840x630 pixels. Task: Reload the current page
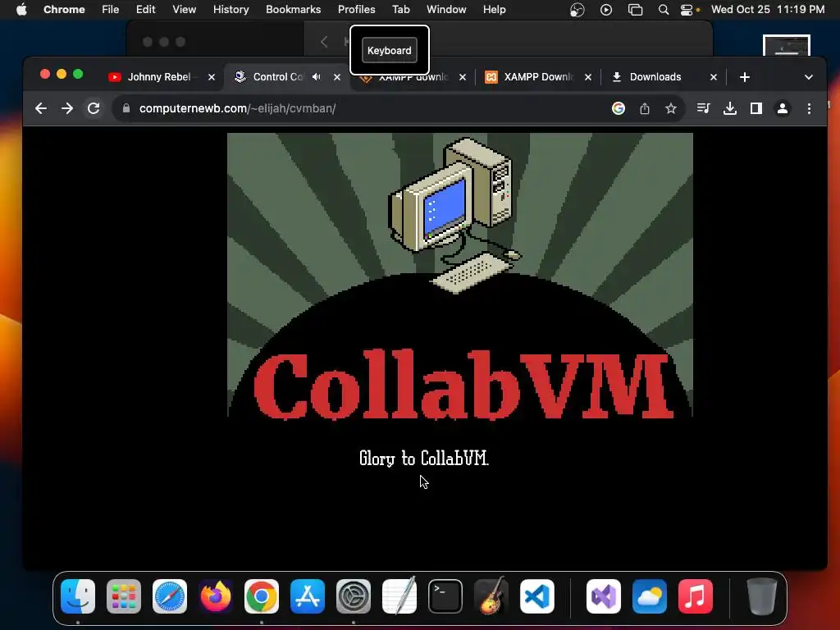coord(94,109)
